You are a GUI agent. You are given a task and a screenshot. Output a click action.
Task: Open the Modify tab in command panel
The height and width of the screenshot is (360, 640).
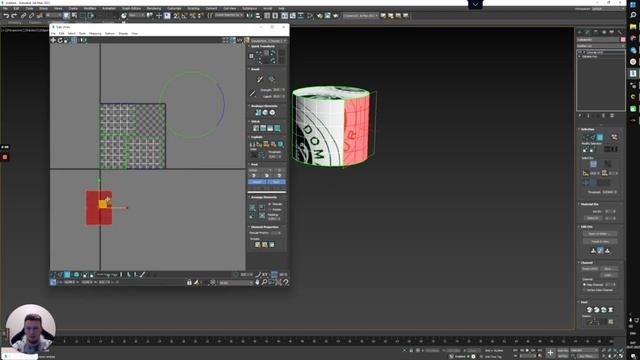click(x=588, y=32)
